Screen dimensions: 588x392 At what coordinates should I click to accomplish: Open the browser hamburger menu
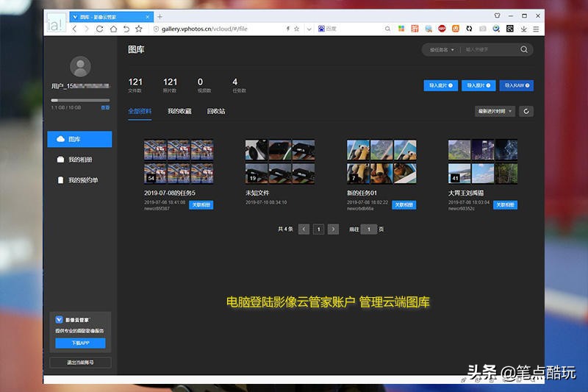pos(536,29)
